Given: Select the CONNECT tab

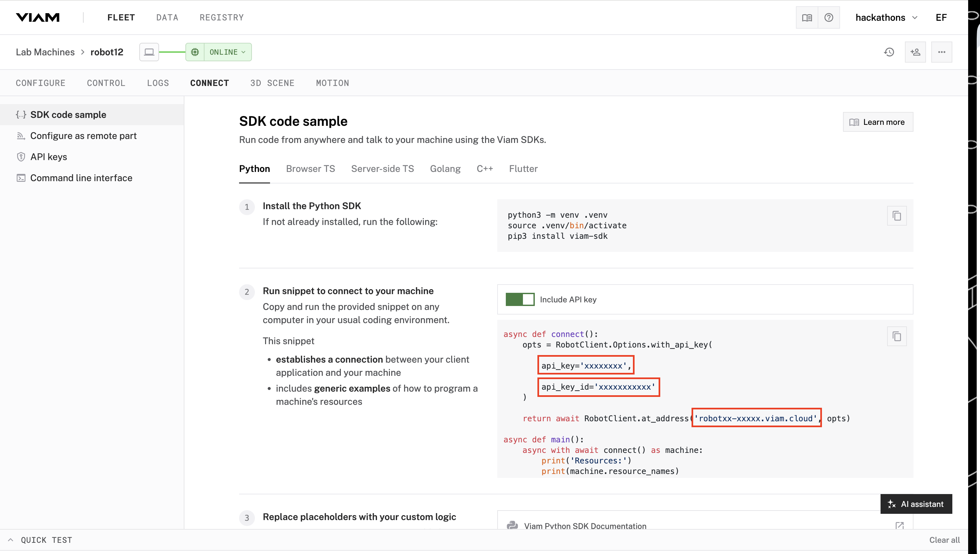Looking at the screenshot, I should pos(210,83).
